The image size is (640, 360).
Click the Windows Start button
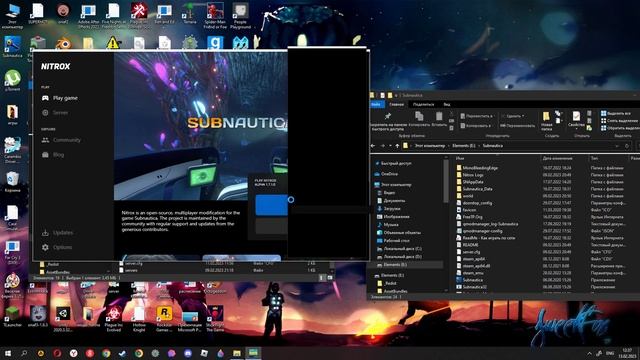7,353
